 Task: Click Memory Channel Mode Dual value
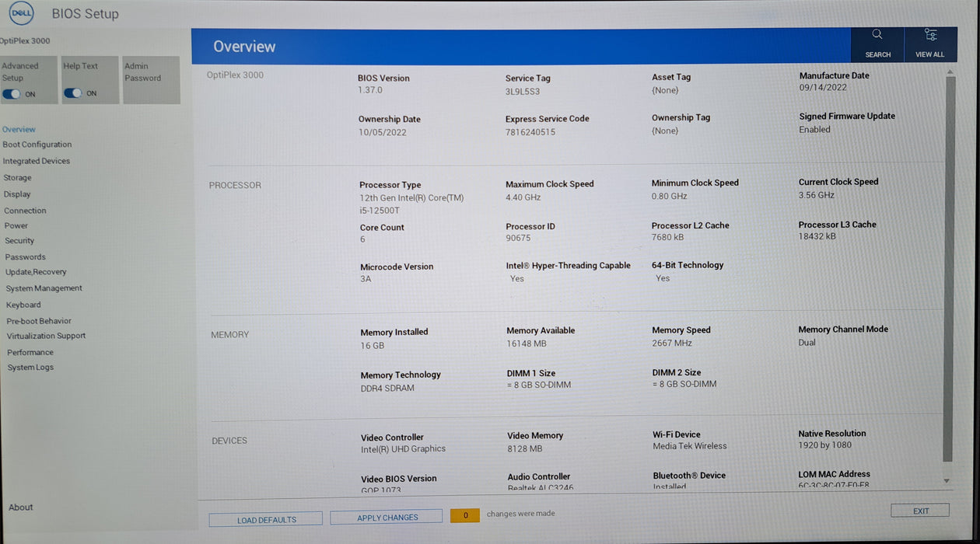click(807, 343)
